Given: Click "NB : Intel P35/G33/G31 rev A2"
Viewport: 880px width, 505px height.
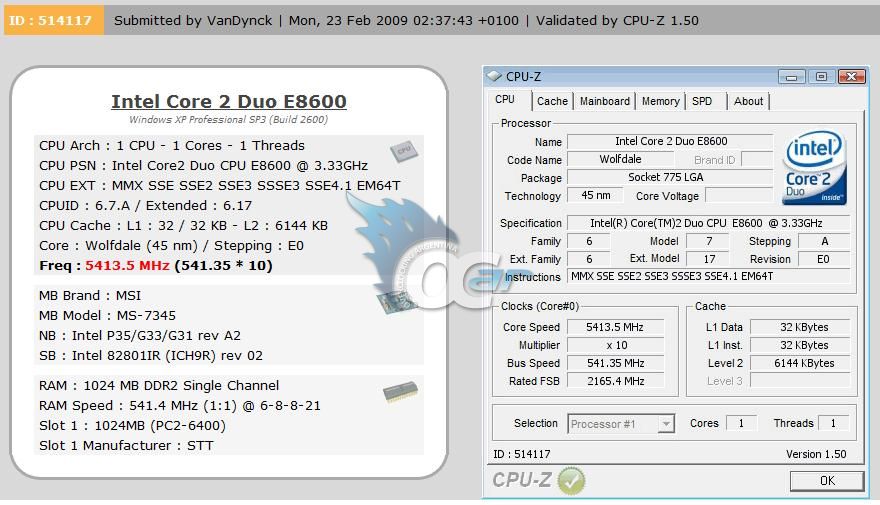Looking at the screenshot, I should (140, 336).
